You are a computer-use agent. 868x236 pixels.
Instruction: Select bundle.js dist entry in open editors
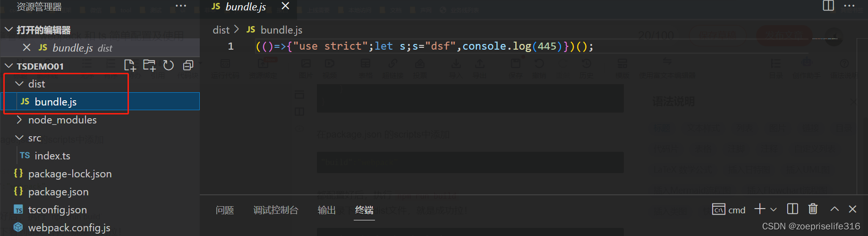pos(100,48)
